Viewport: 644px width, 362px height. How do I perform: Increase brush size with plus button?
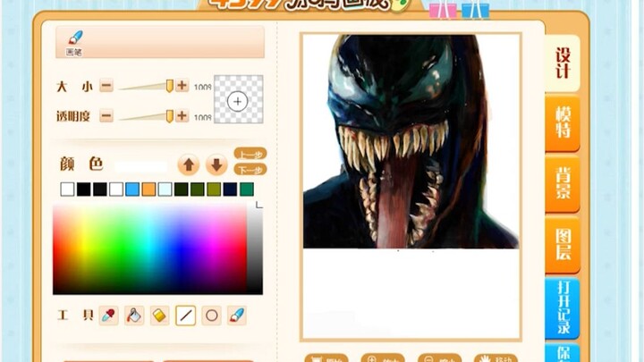coord(182,86)
